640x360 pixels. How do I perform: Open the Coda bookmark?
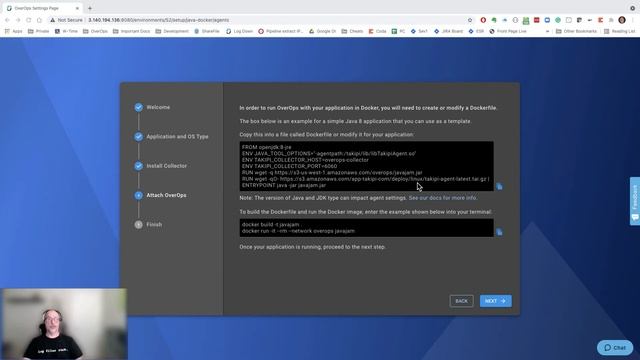point(378,31)
